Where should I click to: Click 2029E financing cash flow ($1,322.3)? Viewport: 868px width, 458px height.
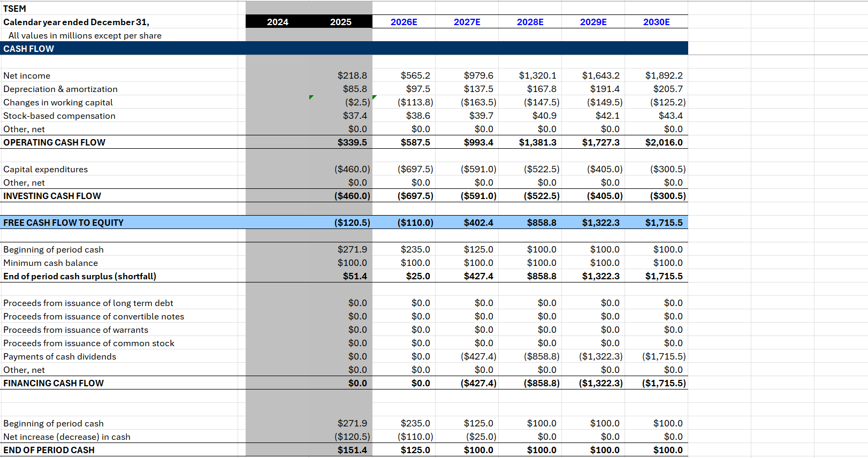tap(600, 383)
